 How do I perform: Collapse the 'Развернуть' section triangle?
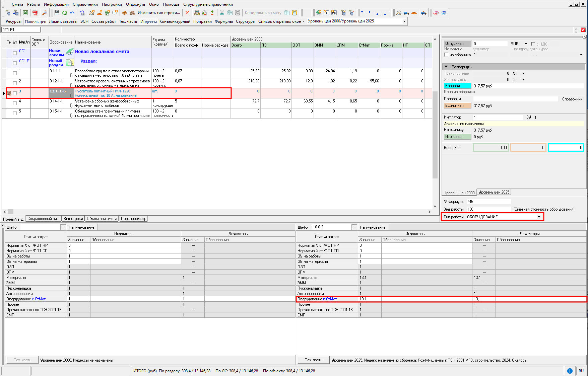(446, 67)
